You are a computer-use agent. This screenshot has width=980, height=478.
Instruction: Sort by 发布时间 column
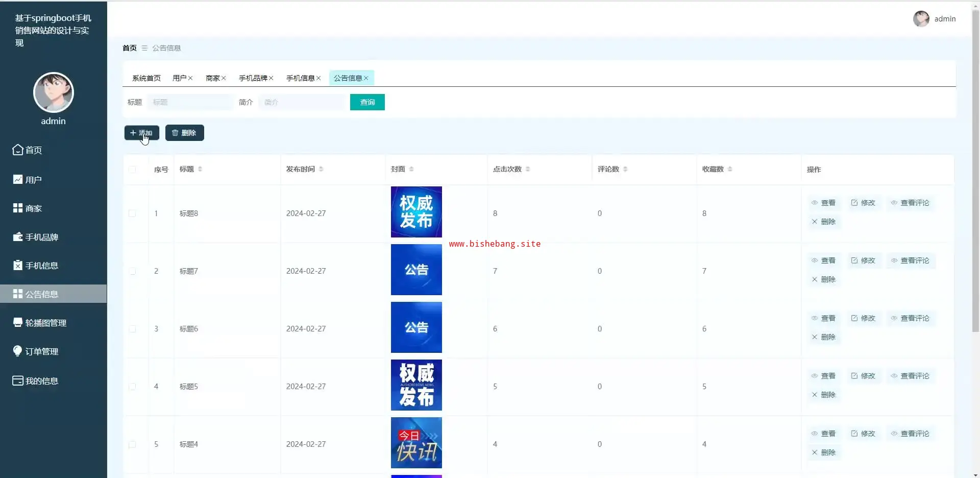click(321, 169)
